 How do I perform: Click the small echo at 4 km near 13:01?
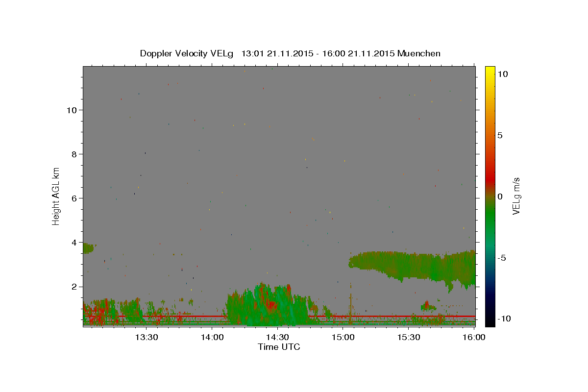pos(88,248)
